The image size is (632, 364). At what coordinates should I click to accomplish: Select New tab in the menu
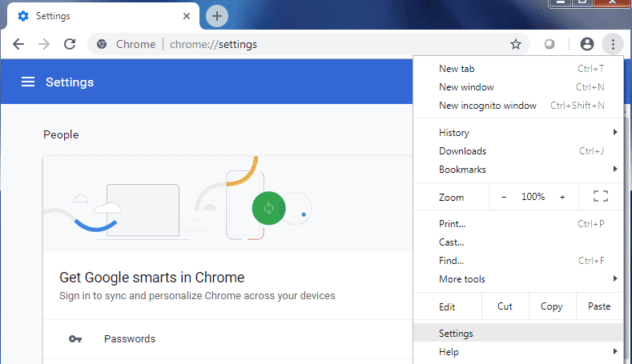518,69
